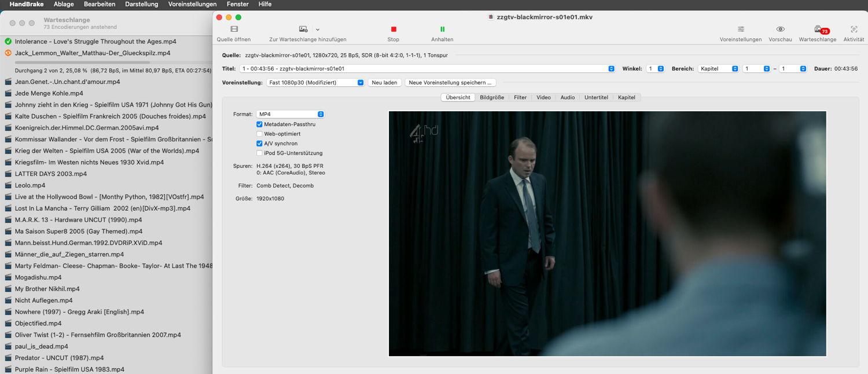Select the Übersicht tab
Viewport: 868px width, 374px height.
coord(458,97)
